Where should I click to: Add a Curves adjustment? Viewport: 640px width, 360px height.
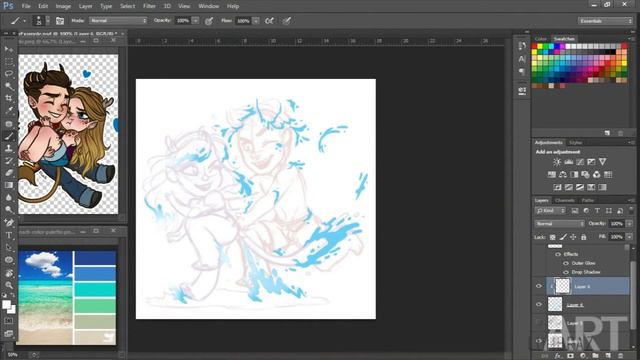(x=580, y=162)
